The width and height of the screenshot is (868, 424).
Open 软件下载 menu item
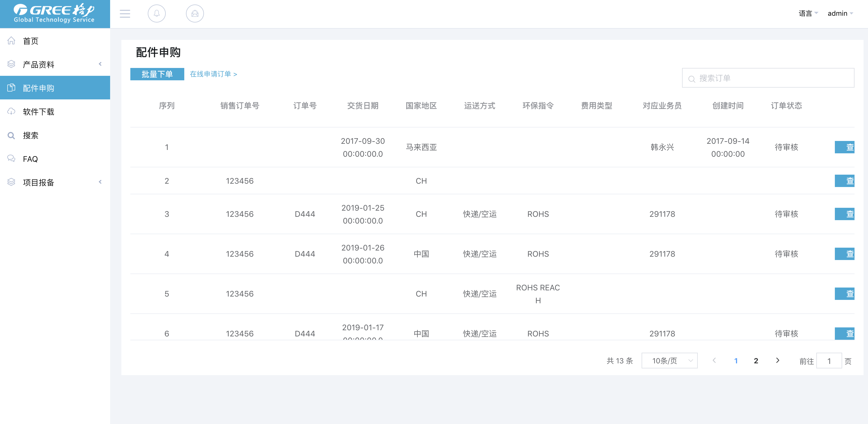click(x=55, y=111)
